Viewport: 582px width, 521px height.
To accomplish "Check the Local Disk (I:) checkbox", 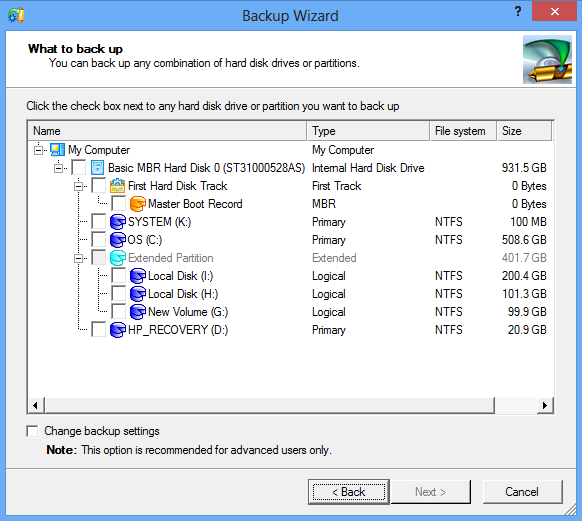I will tap(119, 276).
